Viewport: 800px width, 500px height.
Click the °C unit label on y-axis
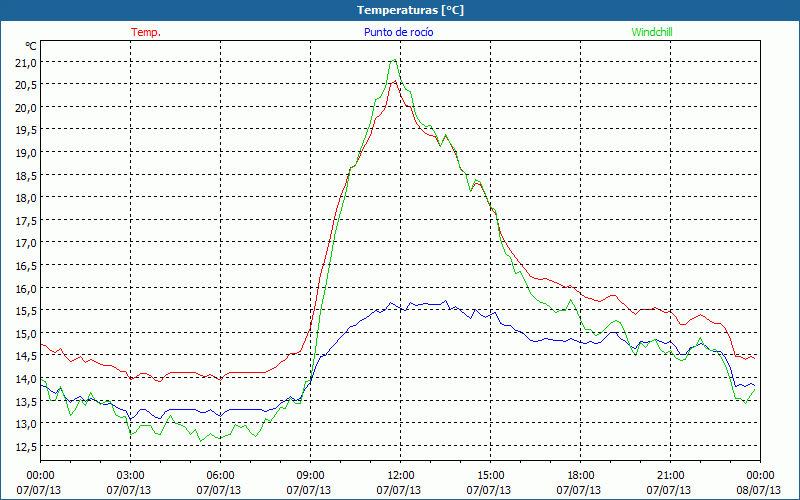(31, 46)
